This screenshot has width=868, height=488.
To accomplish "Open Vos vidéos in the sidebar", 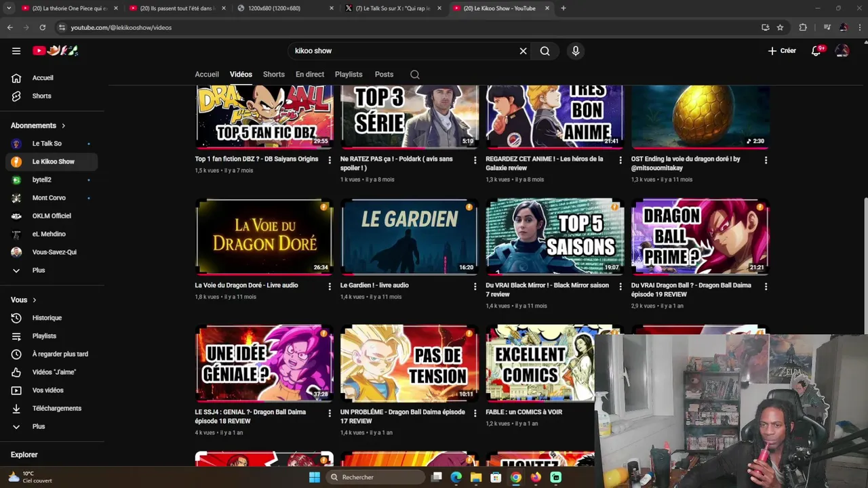I will [52, 390].
